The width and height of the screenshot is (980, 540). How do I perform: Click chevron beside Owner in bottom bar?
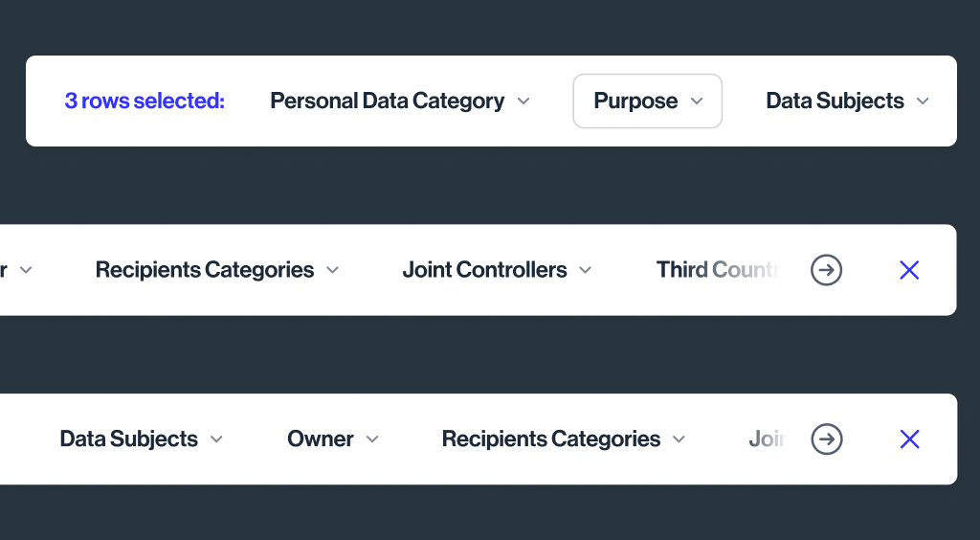372,439
